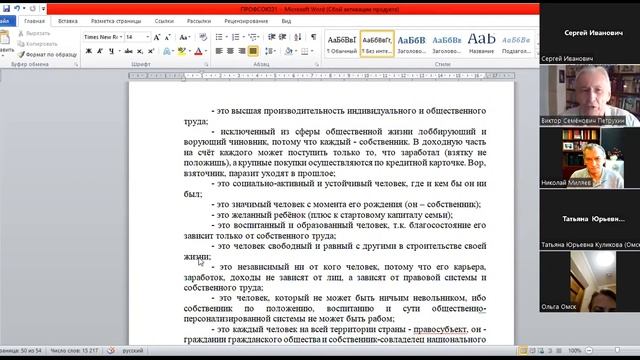
Task: Decrease paragraph indent
Action: click(271, 38)
